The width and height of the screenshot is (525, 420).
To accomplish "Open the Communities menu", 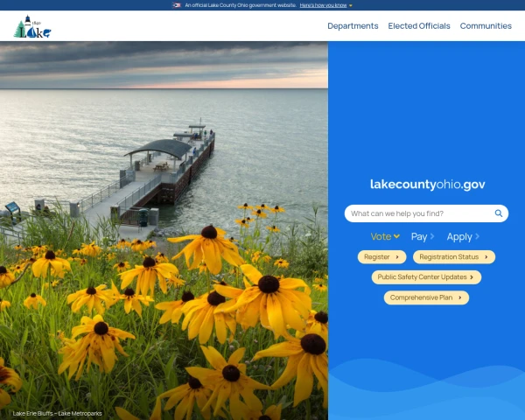I will (x=486, y=26).
